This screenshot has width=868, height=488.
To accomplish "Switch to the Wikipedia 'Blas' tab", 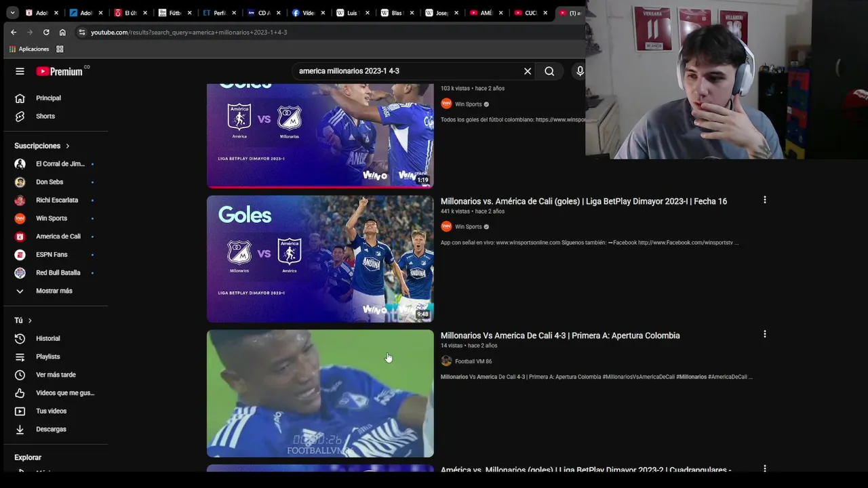I will [x=397, y=13].
